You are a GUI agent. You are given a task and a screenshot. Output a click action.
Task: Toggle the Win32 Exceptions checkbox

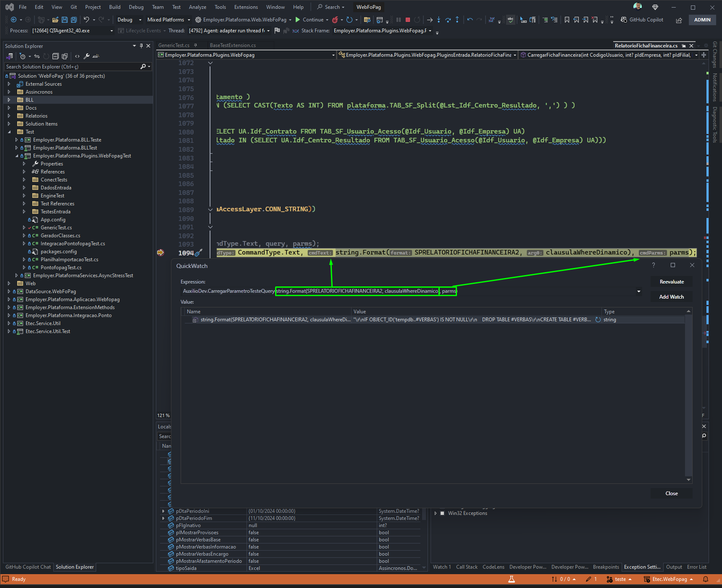tap(442, 513)
